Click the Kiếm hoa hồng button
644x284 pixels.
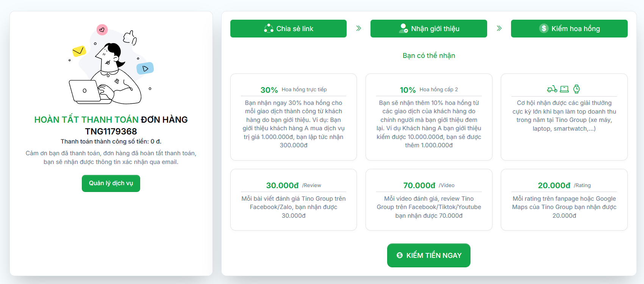pos(569,28)
